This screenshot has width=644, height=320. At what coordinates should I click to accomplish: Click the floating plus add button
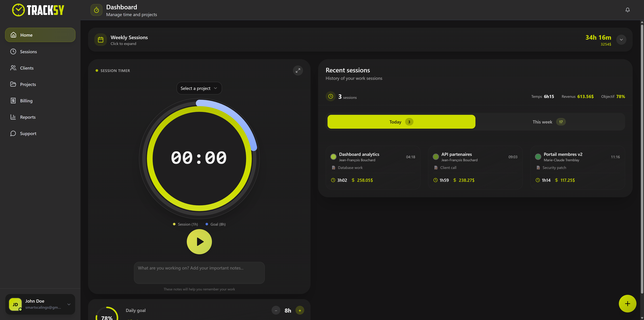[627, 304]
